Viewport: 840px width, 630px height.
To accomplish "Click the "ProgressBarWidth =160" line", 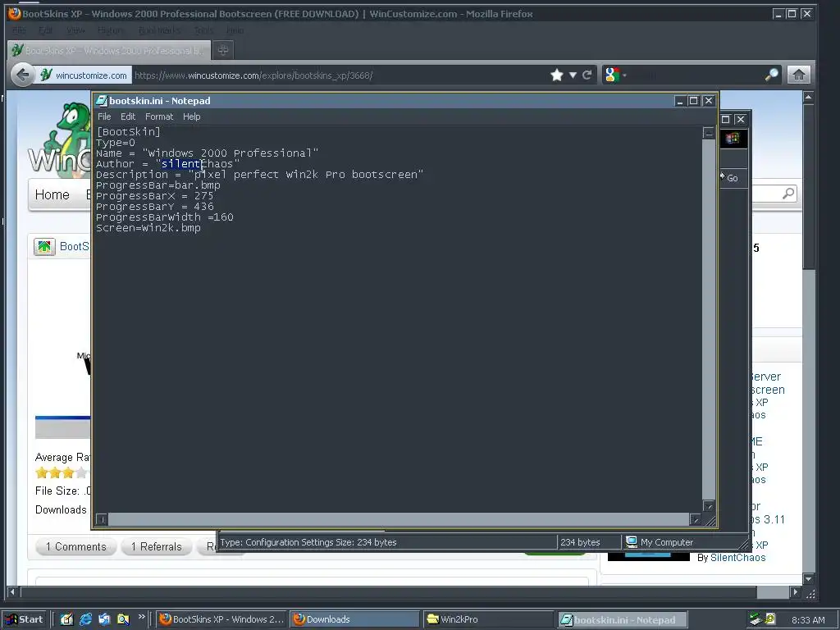I will coord(164,217).
